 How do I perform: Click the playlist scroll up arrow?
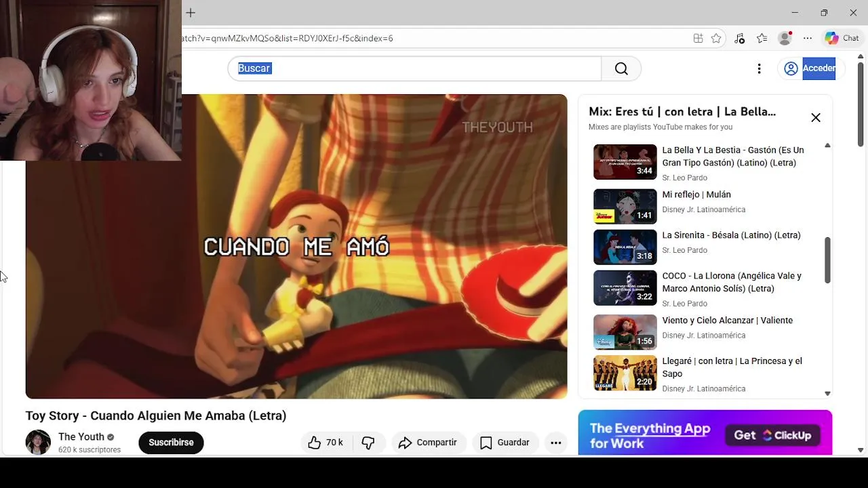tap(827, 146)
